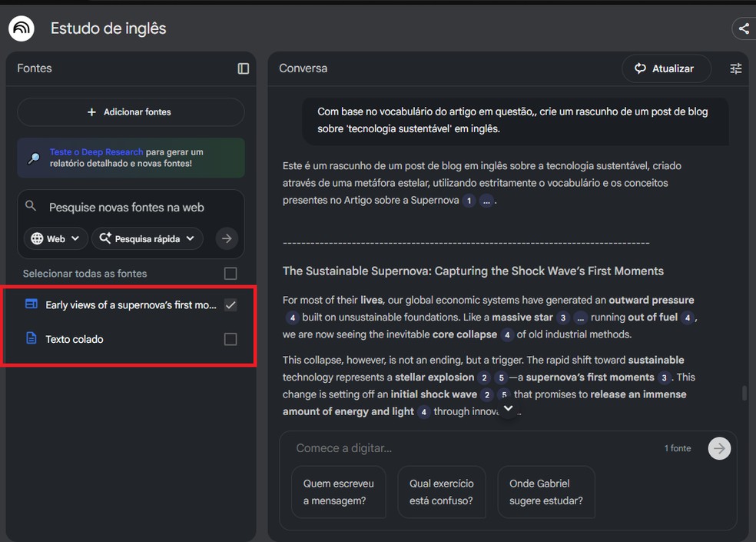Check the Texto colado source checkbox
This screenshot has width=756, height=542.
click(x=230, y=339)
